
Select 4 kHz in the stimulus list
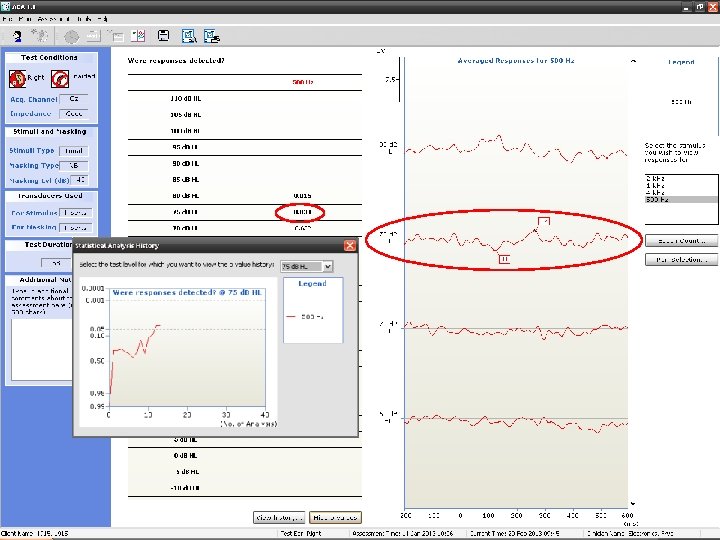tap(681, 192)
